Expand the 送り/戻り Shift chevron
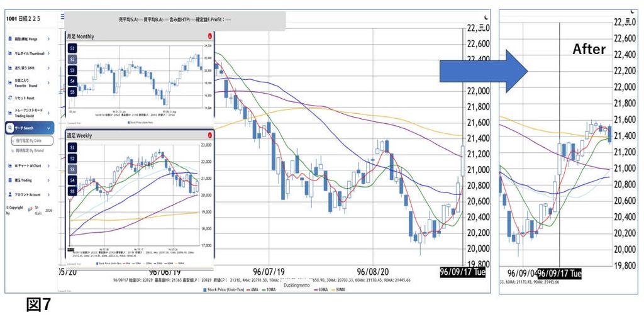The height and width of the screenshot is (317, 644). pos(48,68)
